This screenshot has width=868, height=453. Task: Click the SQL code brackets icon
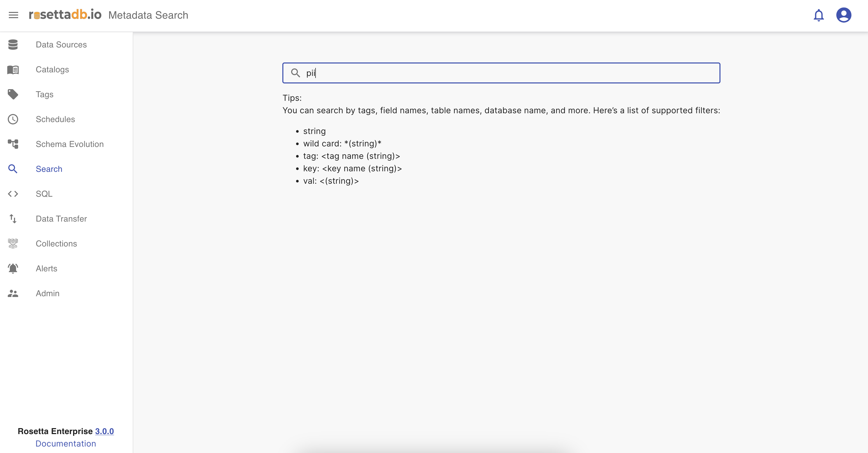(x=13, y=194)
